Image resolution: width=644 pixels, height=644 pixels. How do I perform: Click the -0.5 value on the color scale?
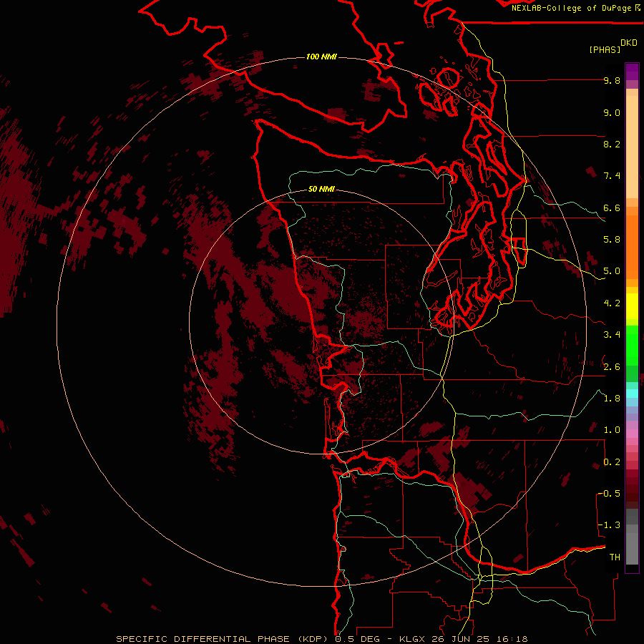pos(610,494)
